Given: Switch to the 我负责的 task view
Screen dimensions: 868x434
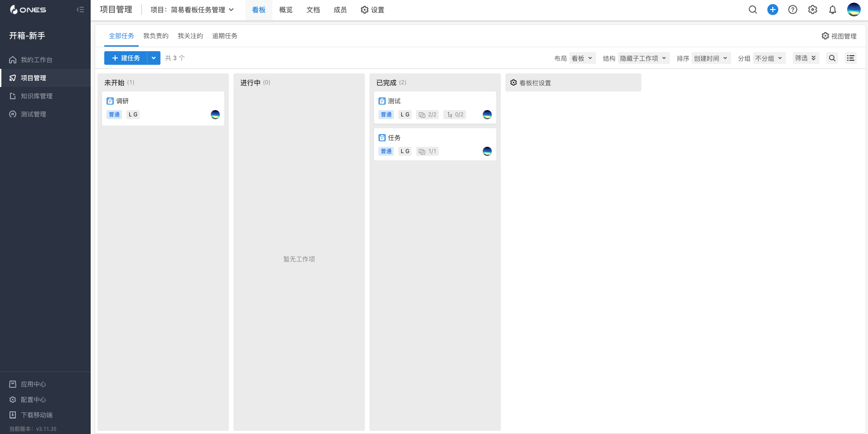Looking at the screenshot, I should 156,36.
